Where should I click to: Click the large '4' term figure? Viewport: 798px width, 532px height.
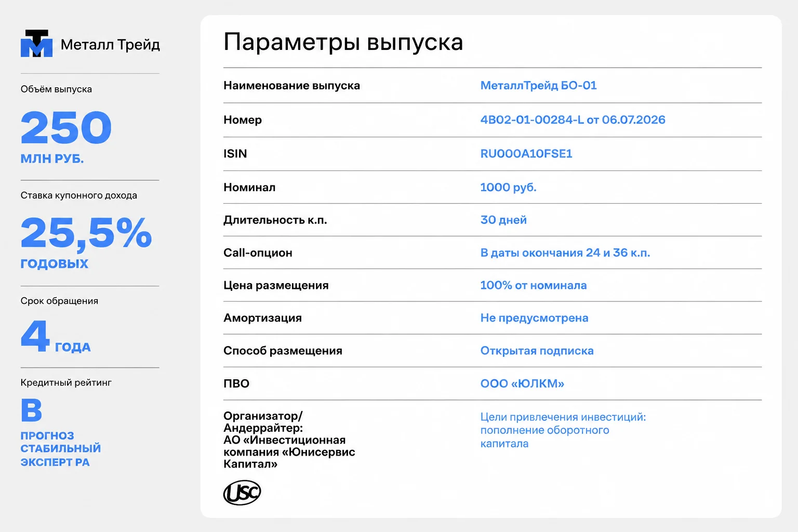[35, 336]
